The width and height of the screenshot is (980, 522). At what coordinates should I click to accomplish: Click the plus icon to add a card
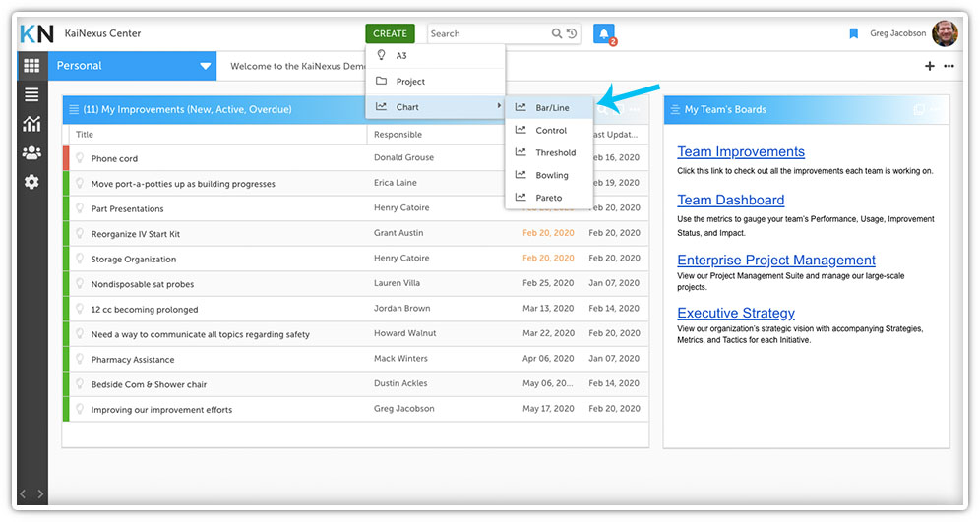930,66
